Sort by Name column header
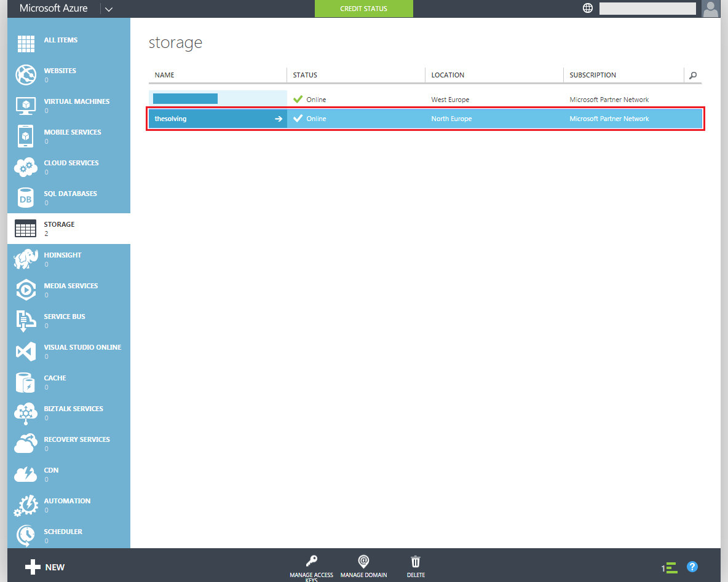The height and width of the screenshot is (582, 728). [164, 75]
